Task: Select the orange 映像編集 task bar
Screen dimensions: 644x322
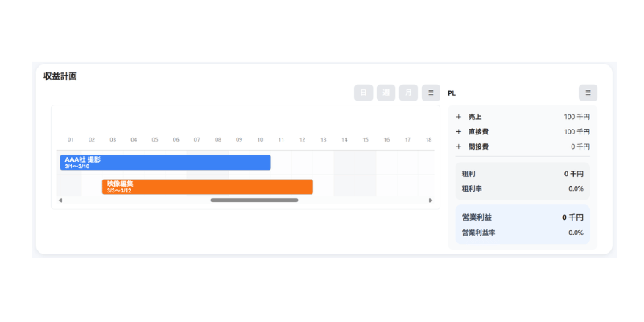Action: click(208, 187)
